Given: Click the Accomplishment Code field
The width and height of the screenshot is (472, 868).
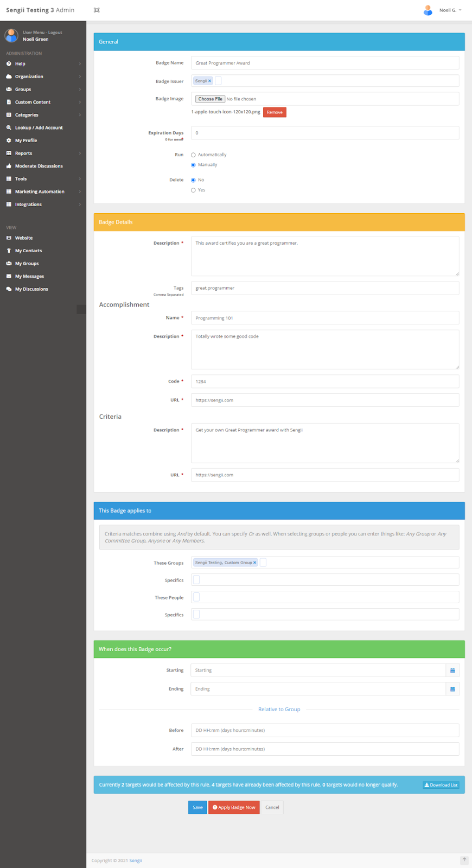Looking at the screenshot, I should point(325,381).
